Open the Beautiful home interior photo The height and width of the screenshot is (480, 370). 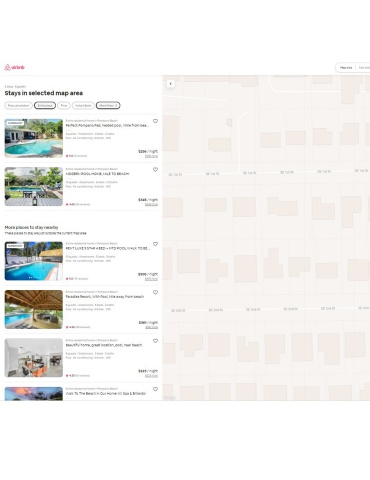tap(34, 358)
